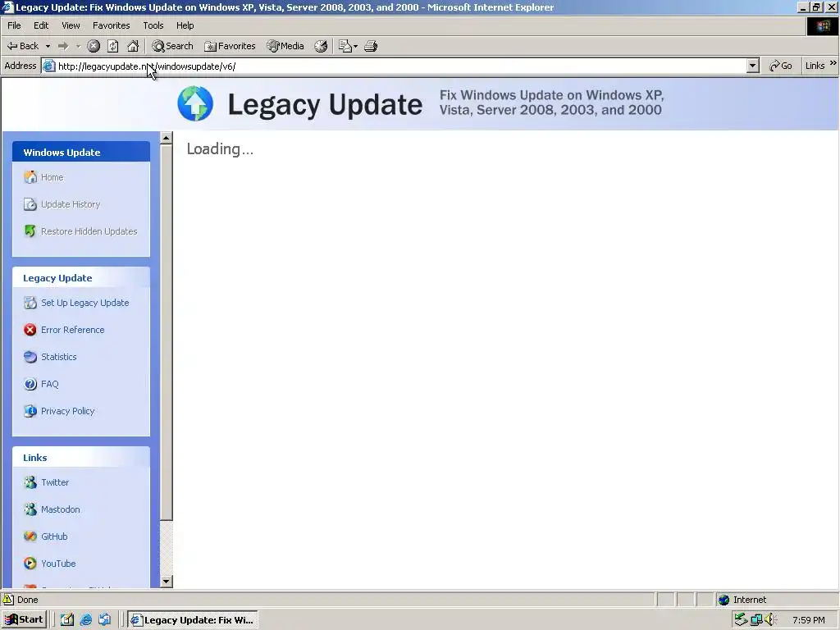Click the network connection tray icon
Viewport: 840px width, 630px height.
pos(756,620)
